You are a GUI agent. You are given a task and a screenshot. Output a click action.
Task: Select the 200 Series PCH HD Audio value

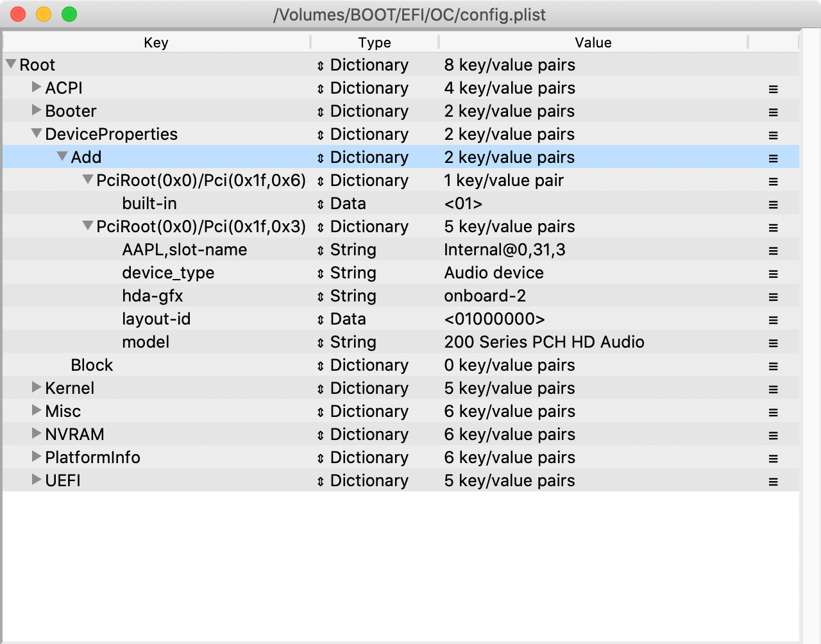[544, 342]
